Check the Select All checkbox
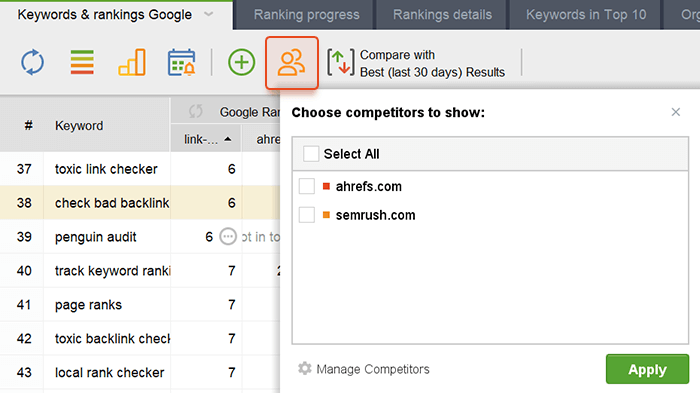 [x=311, y=154]
